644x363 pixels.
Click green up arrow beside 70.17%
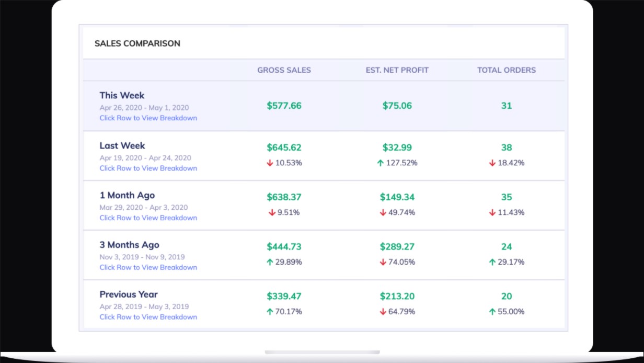click(270, 312)
